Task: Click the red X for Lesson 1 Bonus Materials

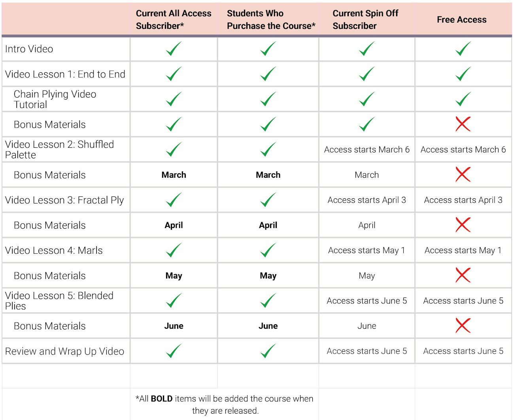Action: (x=463, y=124)
